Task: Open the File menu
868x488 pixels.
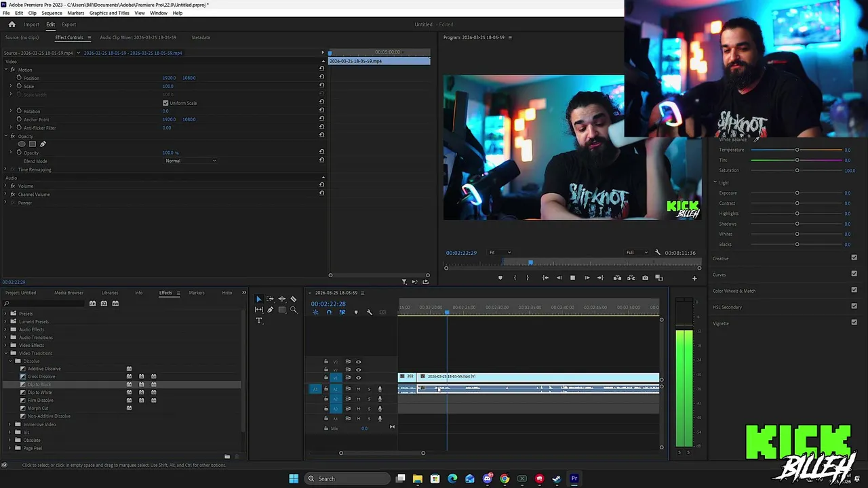Action: pos(6,13)
